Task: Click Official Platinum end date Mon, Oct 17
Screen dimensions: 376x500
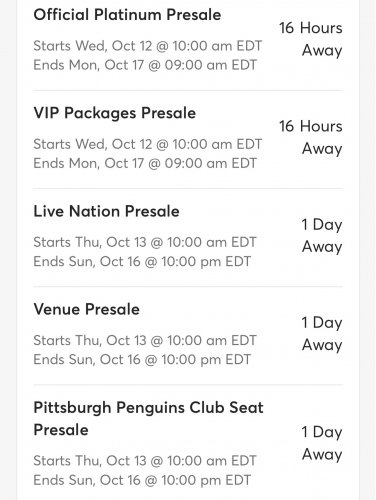Action: (106, 65)
